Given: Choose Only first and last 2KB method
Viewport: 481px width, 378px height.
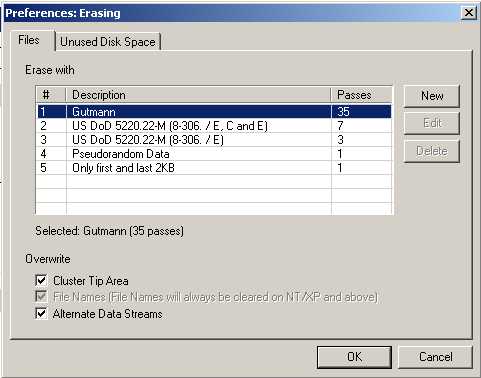Looking at the screenshot, I should 214,168.
